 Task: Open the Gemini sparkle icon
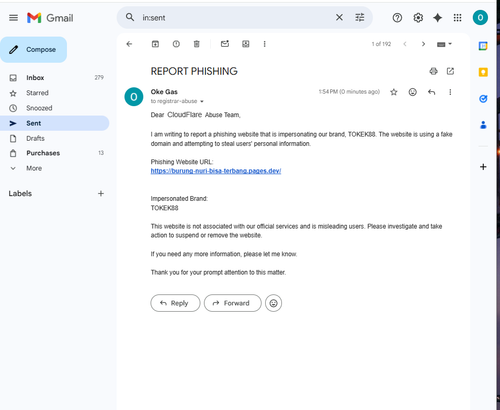(438, 18)
